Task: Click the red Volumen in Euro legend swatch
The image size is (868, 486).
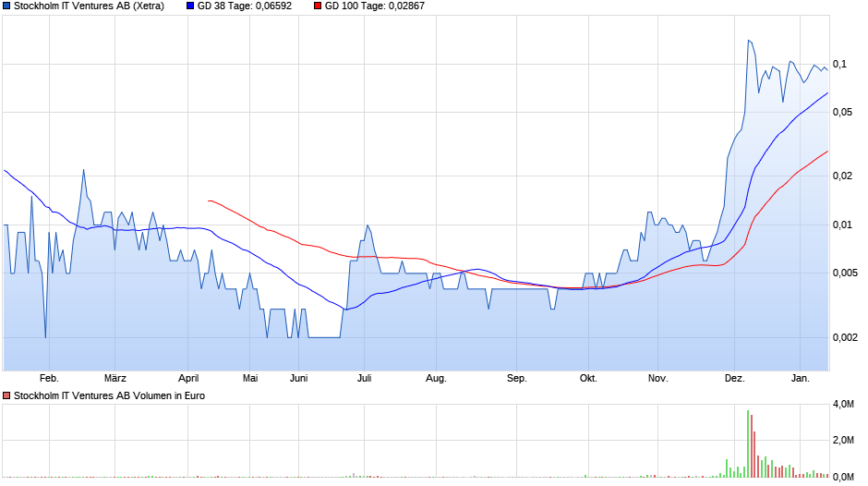Action: pos(6,395)
